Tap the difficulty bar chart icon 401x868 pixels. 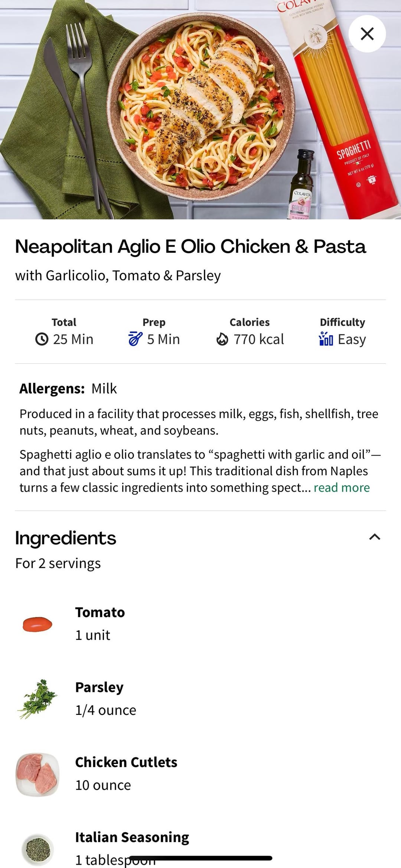pyautogui.click(x=326, y=339)
